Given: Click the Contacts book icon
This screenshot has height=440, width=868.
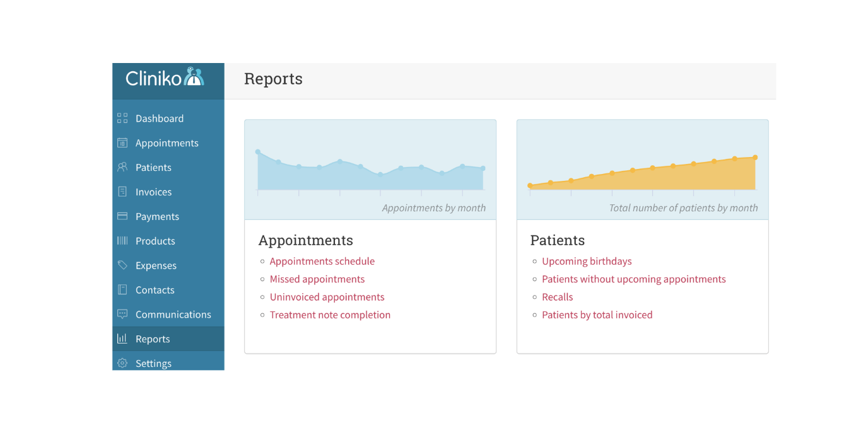Looking at the screenshot, I should coord(122,290).
